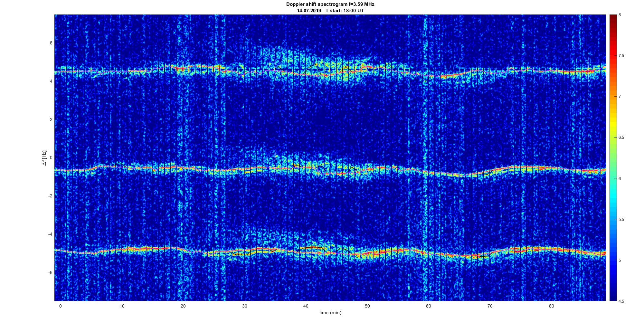Click the yellow section of the colorbar
This screenshot has width=644, height=323.
612,124
